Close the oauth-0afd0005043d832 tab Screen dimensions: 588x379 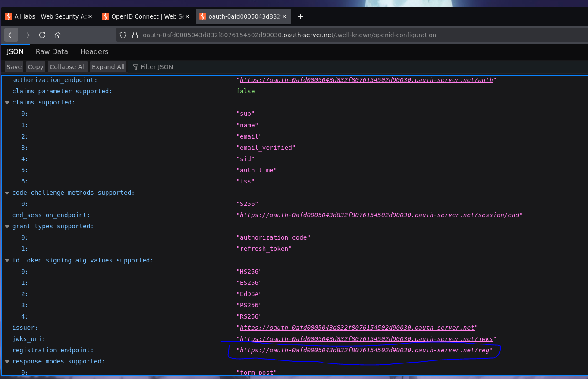[284, 16]
